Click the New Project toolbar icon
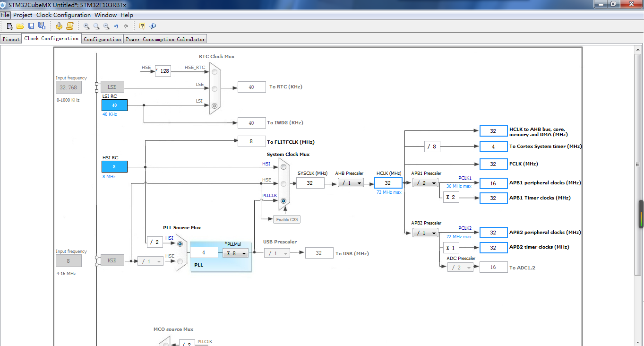644x346 pixels. 9,26
